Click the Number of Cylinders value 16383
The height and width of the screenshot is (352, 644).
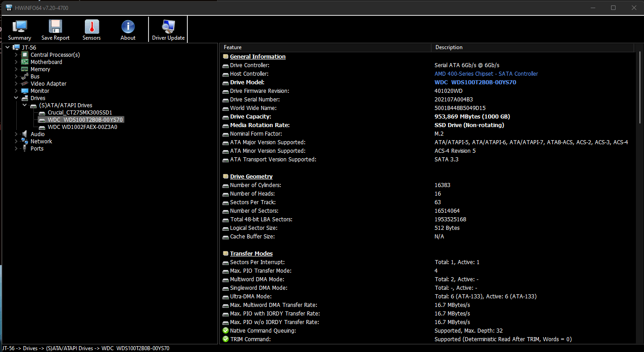tap(442, 185)
